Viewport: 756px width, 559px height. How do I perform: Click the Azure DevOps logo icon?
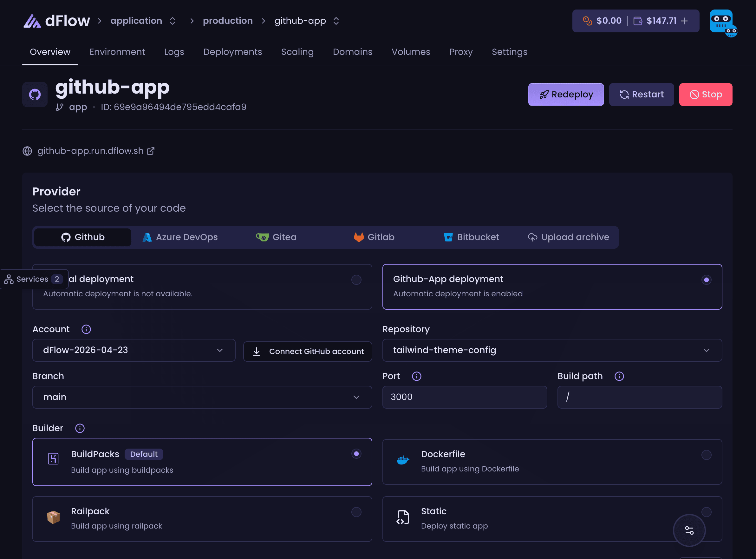[x=147, y=237]
